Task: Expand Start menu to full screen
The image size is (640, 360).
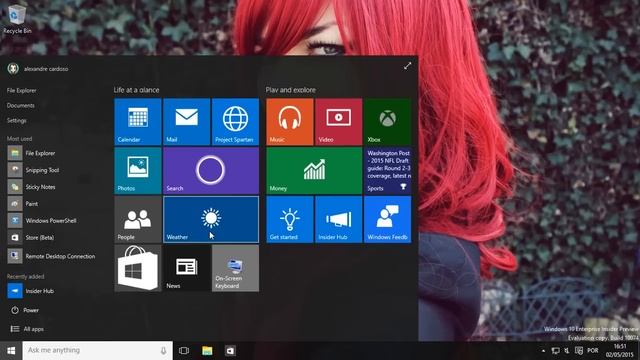Action: (407, 66)
